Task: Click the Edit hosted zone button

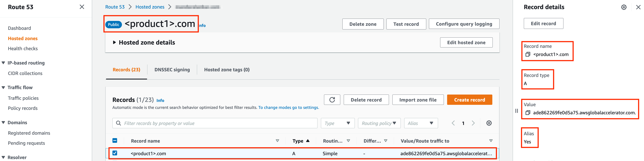Action: 466,42
